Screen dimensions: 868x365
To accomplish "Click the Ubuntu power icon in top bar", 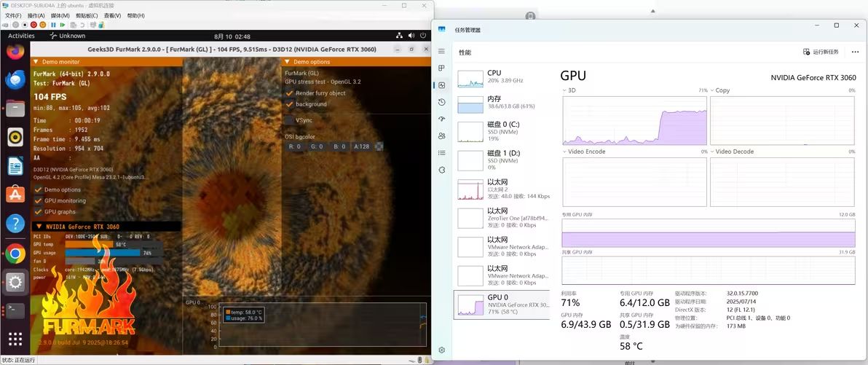I will point(424,36).
